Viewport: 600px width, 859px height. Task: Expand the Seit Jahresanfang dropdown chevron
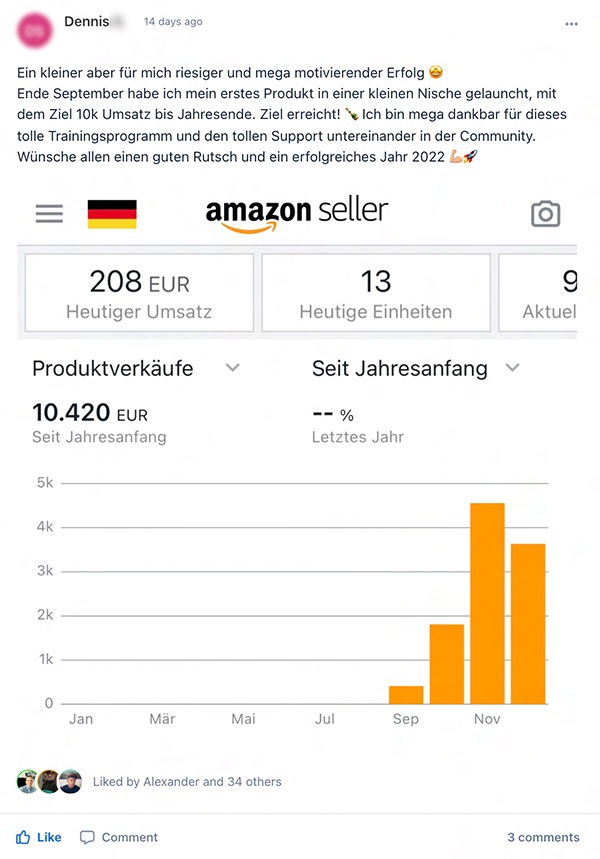pyautogui.click(x=512, y=368)
